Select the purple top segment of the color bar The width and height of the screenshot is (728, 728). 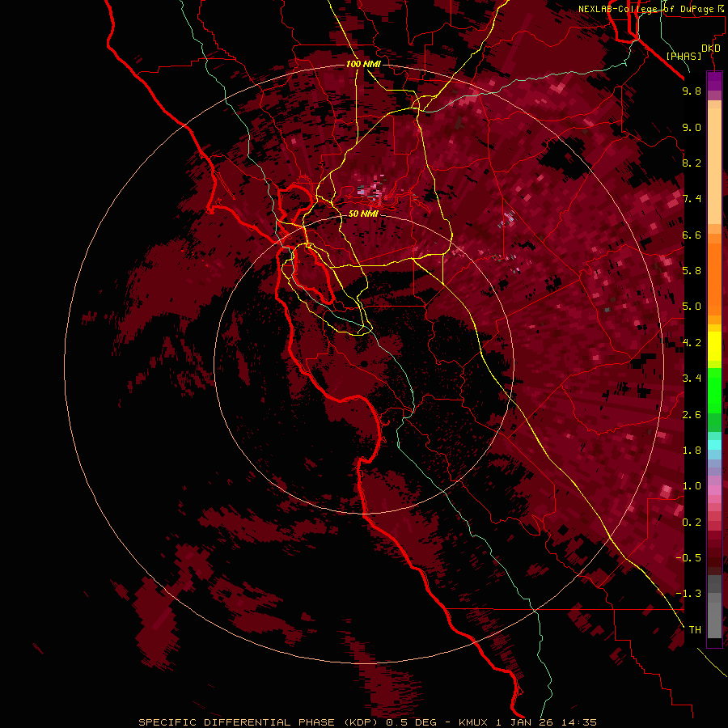[714, 81]
